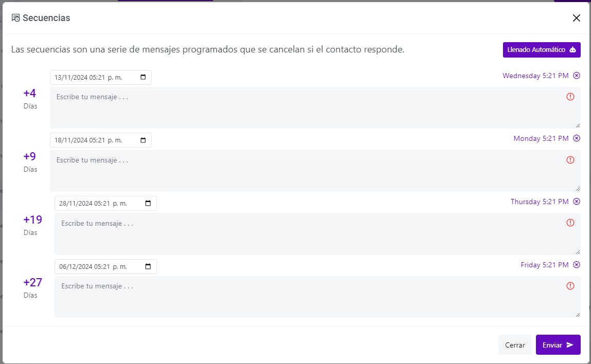Click warning icon in the +27 days message
The image size is (591, 364).
570,286
